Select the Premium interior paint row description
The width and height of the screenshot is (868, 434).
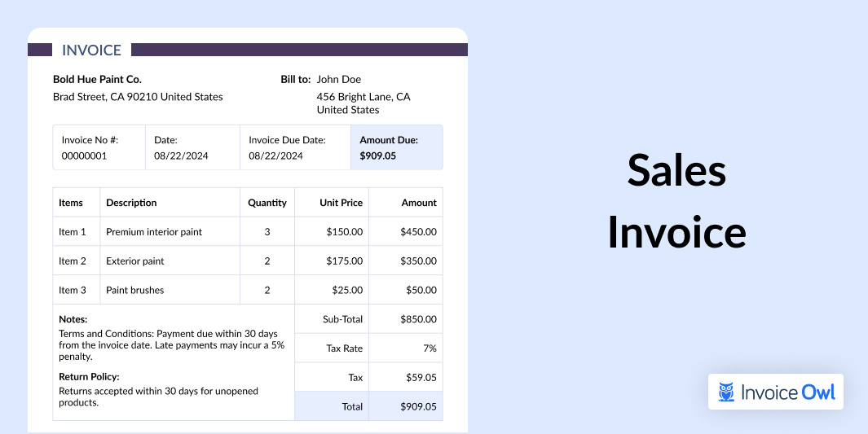154,232
